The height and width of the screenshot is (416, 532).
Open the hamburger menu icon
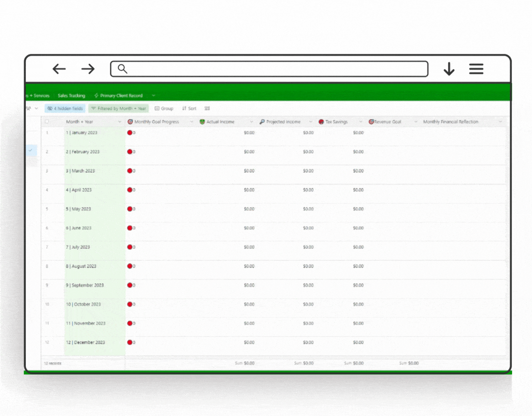(476, 69)
